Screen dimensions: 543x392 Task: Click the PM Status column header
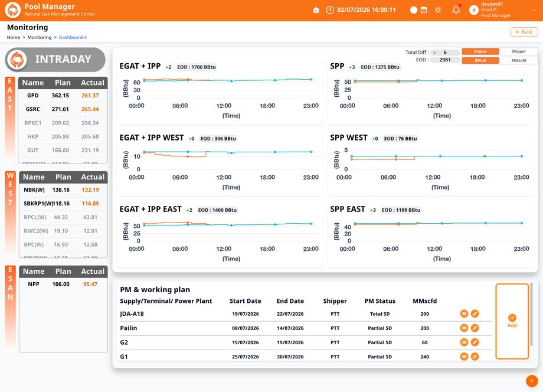click(x=380, y=301)
